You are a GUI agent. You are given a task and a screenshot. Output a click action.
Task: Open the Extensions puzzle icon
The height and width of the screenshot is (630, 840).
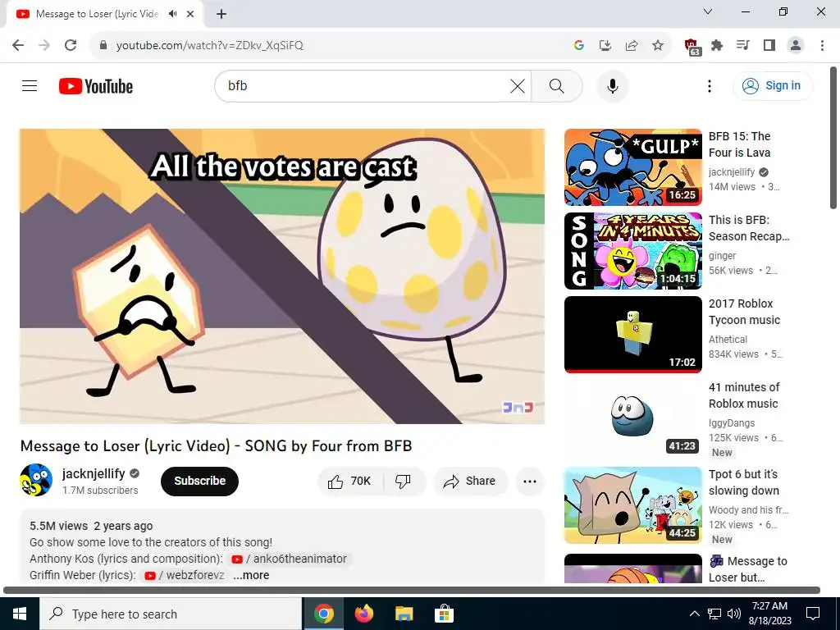pyautogui.click(x=717, y=45)
